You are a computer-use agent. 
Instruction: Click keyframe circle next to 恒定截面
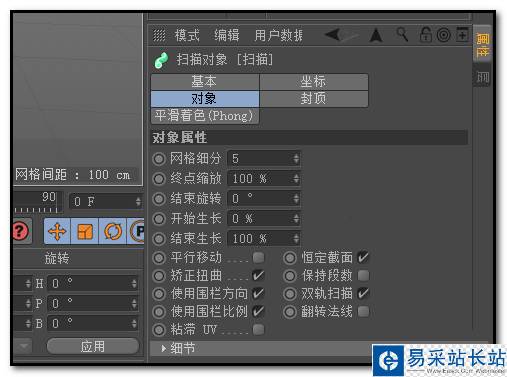pyautogui.click(x=290, y=258)
